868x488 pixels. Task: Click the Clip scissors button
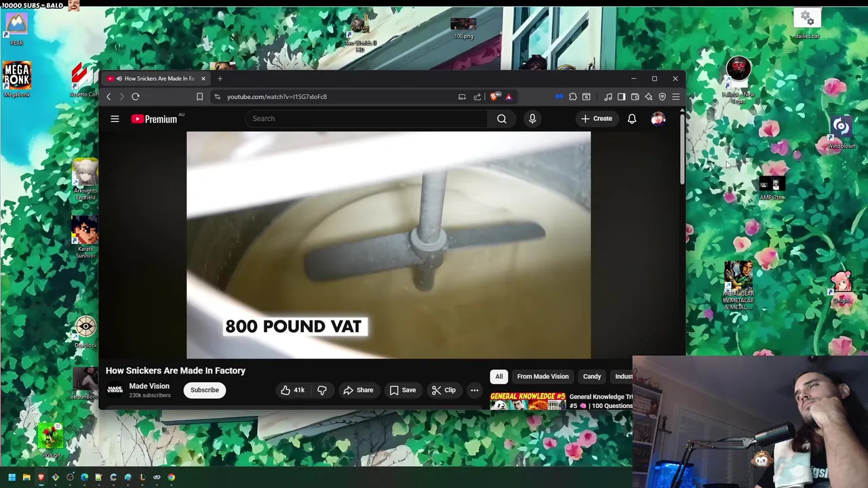[x=443, y=390]
